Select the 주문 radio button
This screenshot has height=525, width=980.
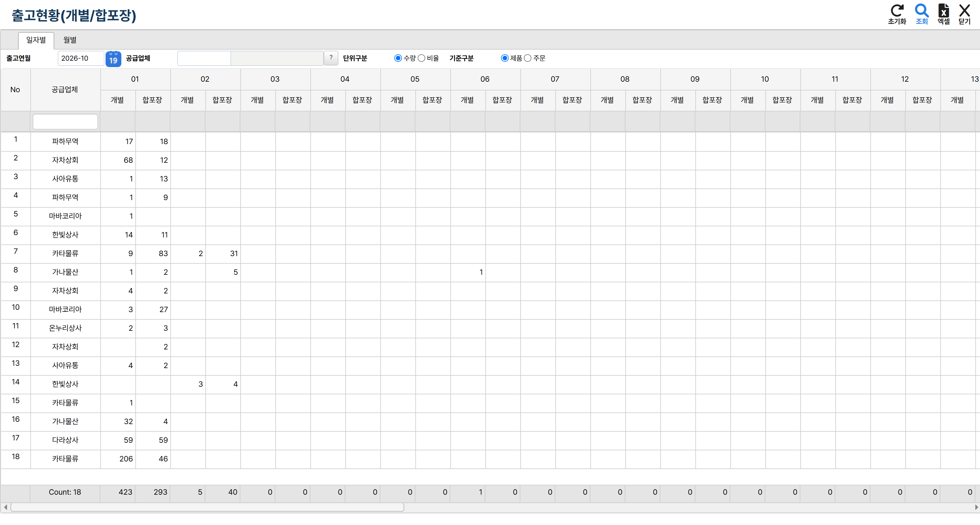click(528, 58)
